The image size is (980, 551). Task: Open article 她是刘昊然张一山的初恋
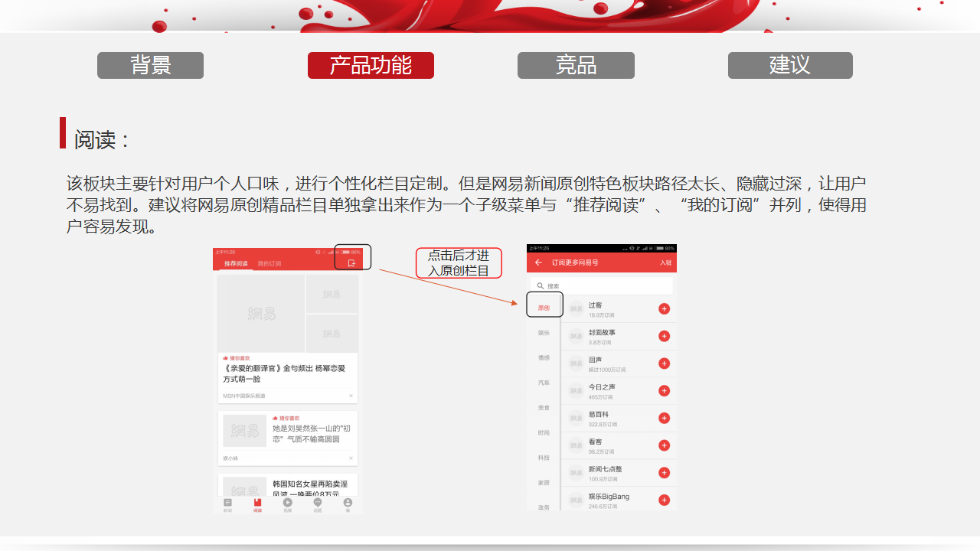click(x=312, y=434)
